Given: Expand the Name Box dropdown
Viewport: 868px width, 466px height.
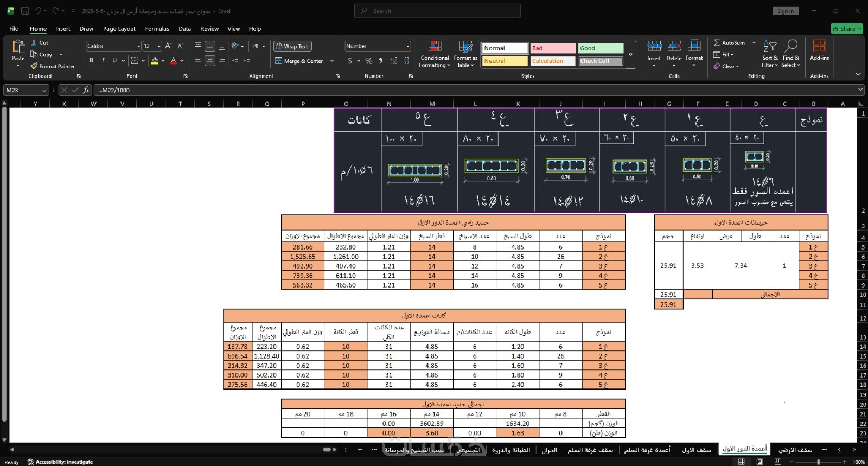Looking at the screenshot, I should point(44,90).
